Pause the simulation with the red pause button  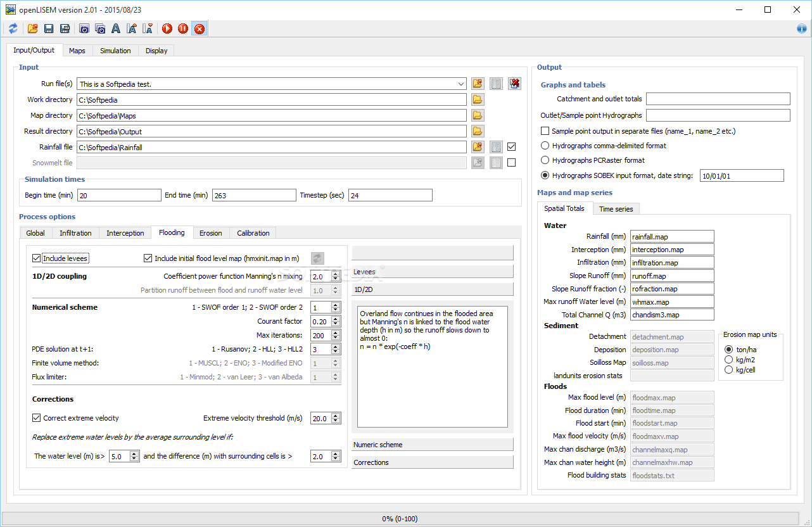point(183,29)
